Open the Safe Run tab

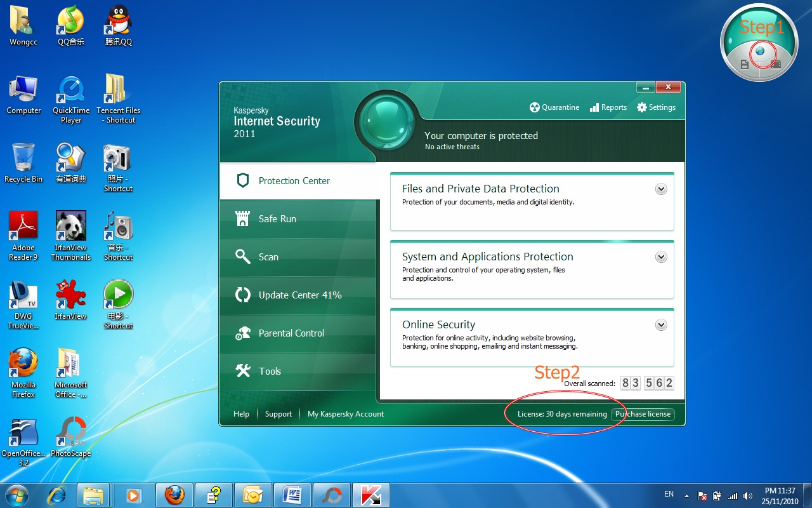(x=298, y=219)
